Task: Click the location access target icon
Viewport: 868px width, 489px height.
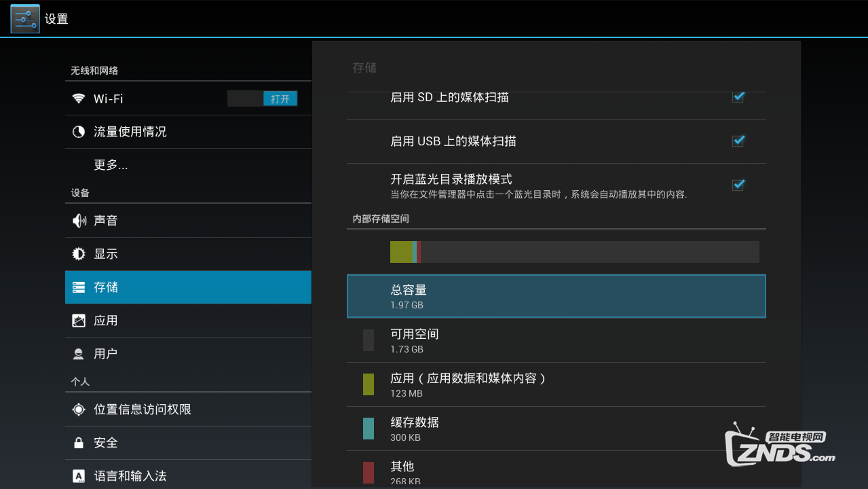Action: [x=79, y=410]
